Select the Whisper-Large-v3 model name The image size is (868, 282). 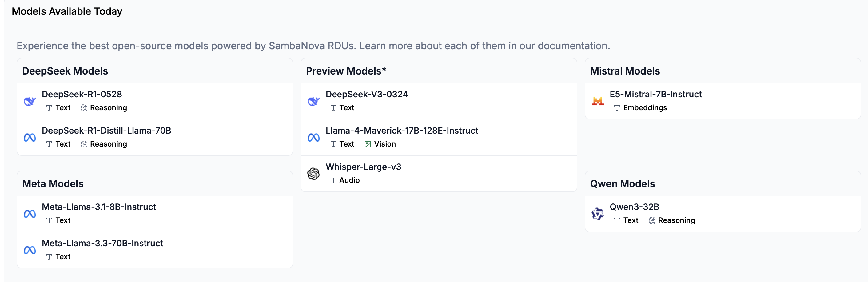click(x=363, y=167)
